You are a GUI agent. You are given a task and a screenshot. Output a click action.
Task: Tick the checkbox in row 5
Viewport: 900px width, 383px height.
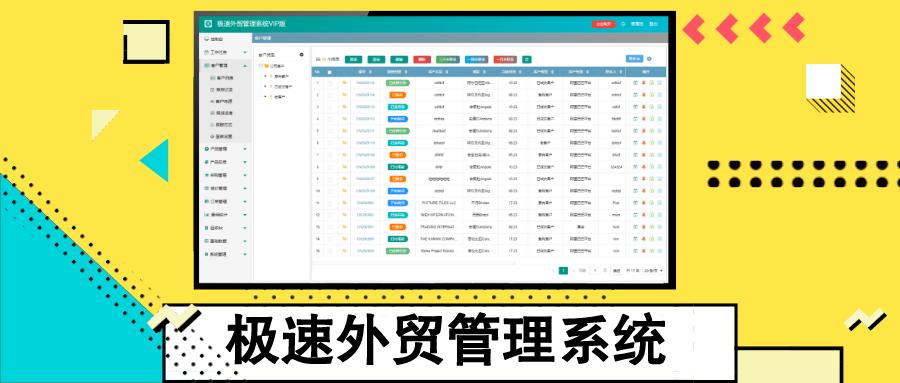329,131
